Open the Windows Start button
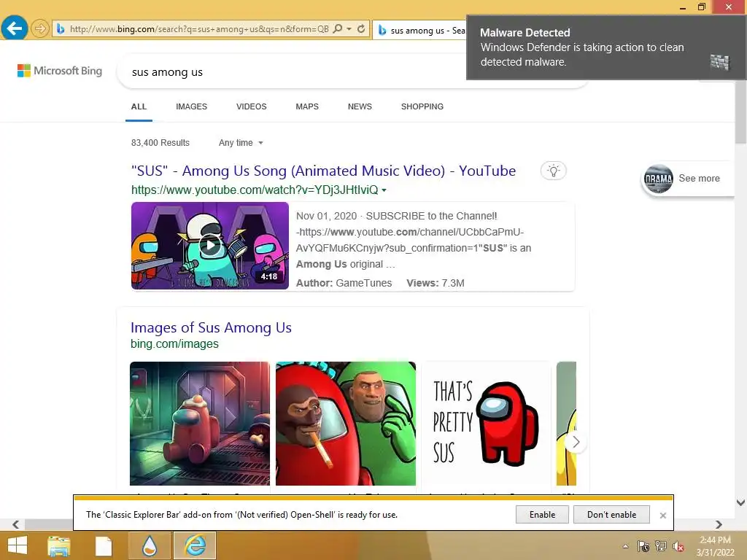 [x=18, y=545]
